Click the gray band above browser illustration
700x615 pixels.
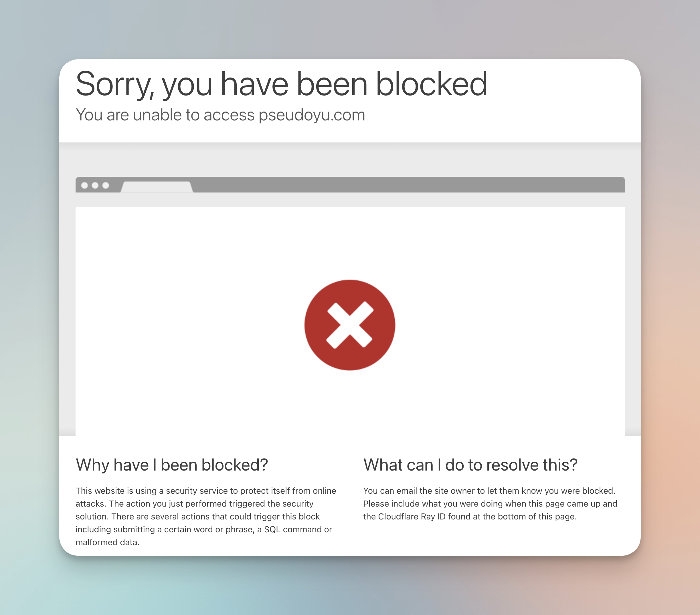coord(350,160)
